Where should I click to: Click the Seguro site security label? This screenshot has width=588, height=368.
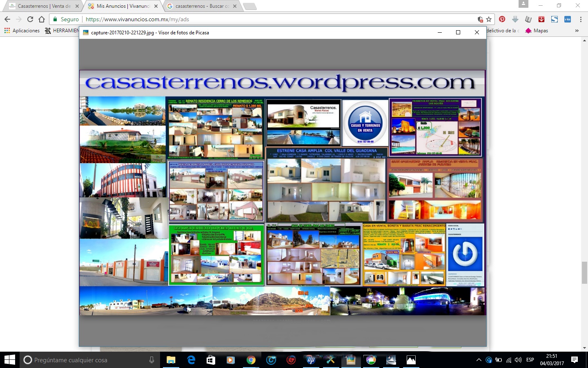click(x=66, y=19)
